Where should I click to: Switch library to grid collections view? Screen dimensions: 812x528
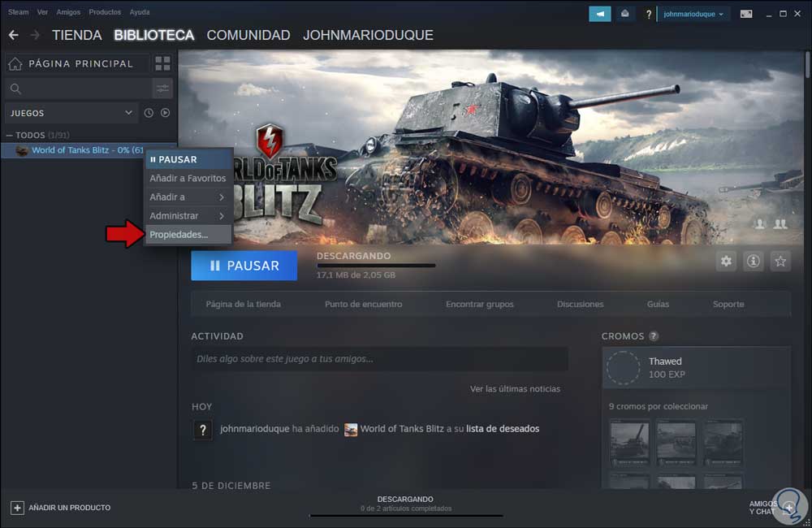tap(162, 63)
